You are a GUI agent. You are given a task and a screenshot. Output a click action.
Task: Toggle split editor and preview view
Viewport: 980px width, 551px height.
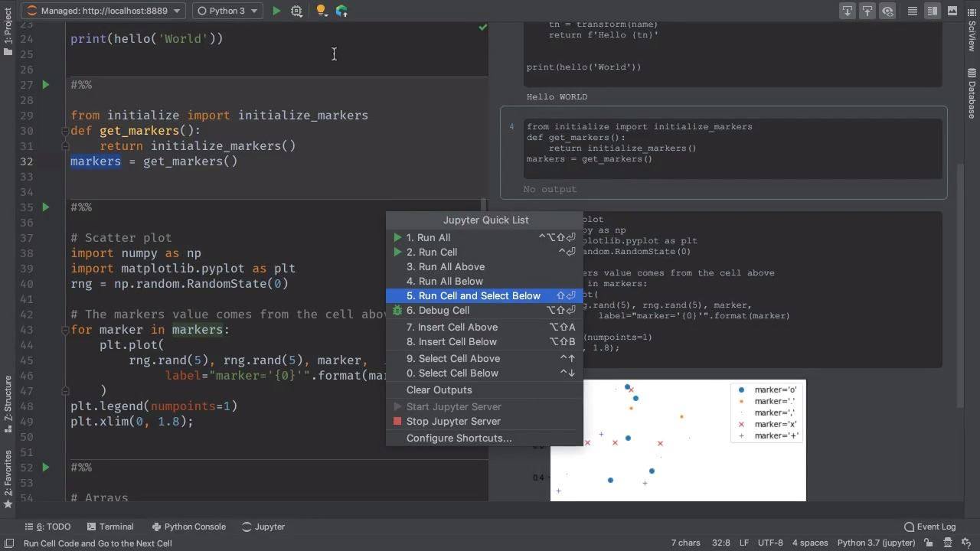pyautogui.click(x=933, y=11)
